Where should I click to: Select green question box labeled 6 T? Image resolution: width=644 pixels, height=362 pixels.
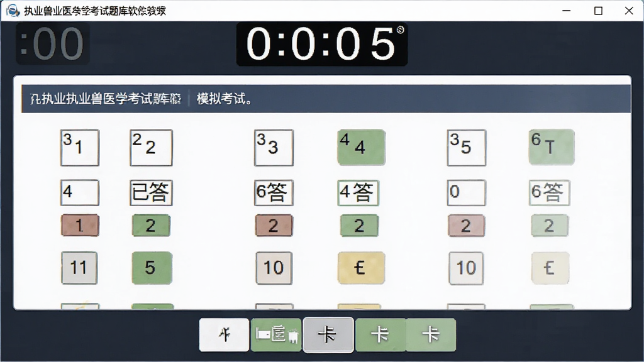pos(551,147)
